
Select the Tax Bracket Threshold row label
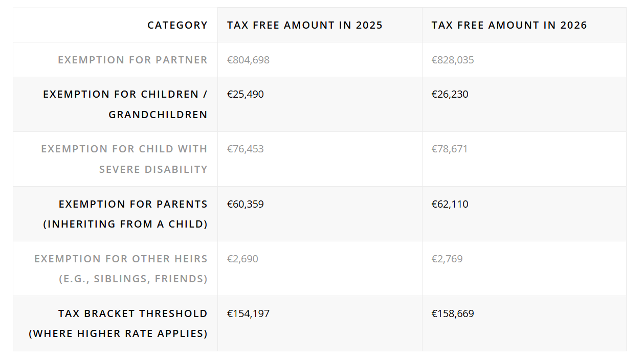[118, 323]
